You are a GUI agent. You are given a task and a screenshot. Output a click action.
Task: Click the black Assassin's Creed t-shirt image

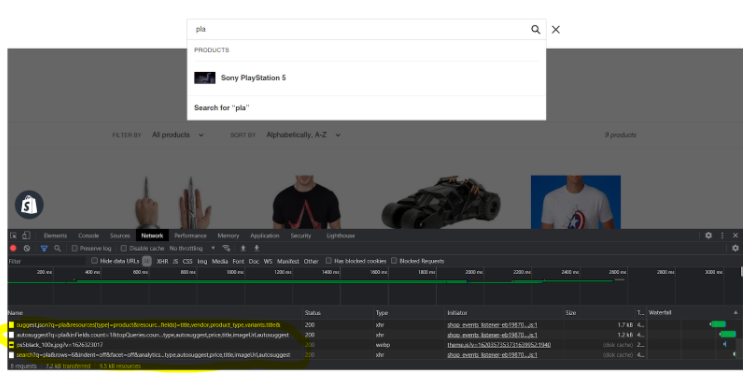(x=307, y=202)
